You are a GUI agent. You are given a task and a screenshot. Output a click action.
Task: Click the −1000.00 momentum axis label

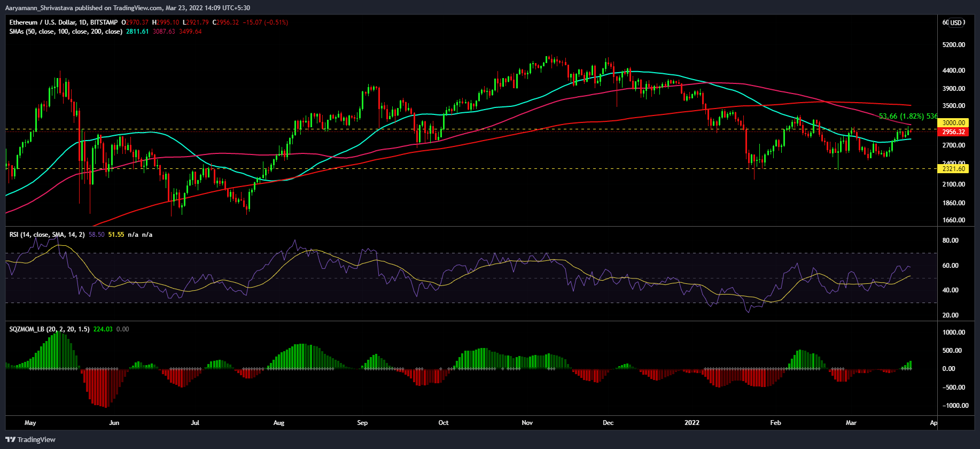[955, 406]
